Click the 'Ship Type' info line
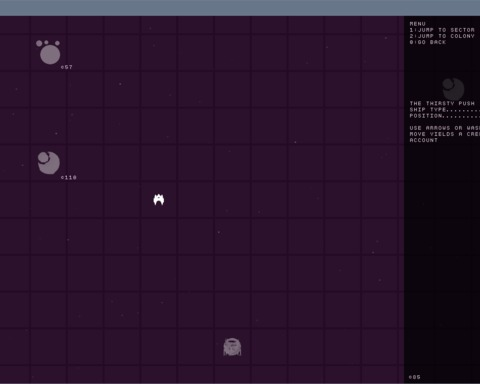The height and width of the screenshot is (384, 480). point(445,110)
